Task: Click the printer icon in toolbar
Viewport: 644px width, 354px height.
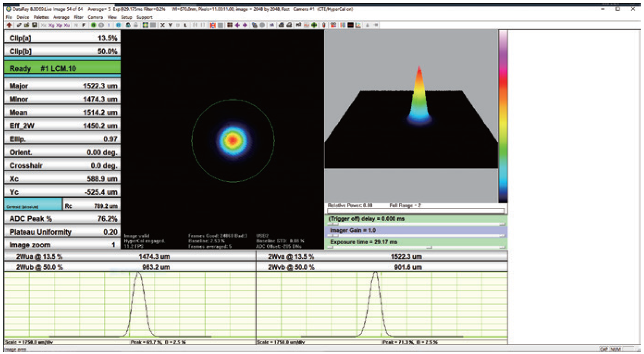Action: click(x=281, y=25)
